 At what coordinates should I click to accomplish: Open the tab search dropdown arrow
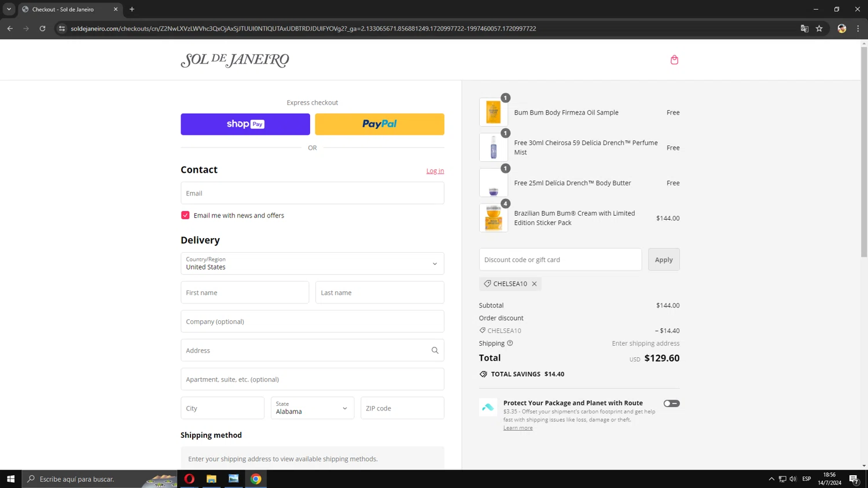coord(9,9)
